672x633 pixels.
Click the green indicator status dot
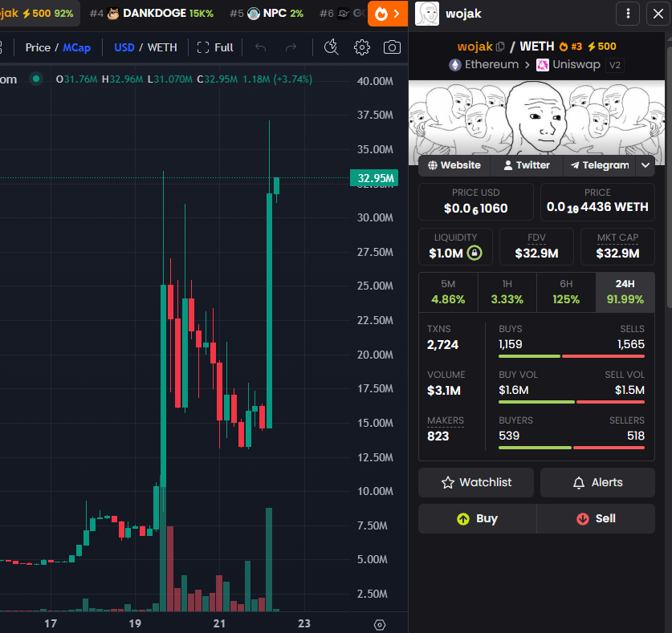pos(36,79)
